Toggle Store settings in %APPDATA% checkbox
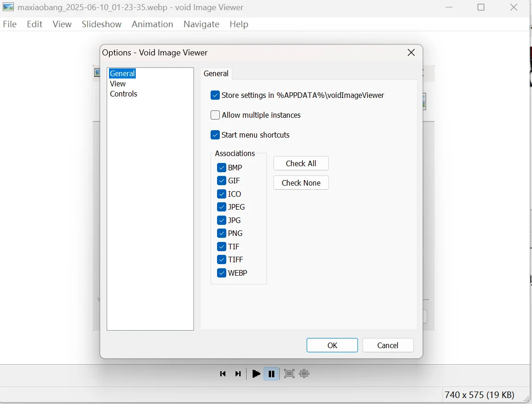Viewport: 532px width, 404px height. (215, 95)
